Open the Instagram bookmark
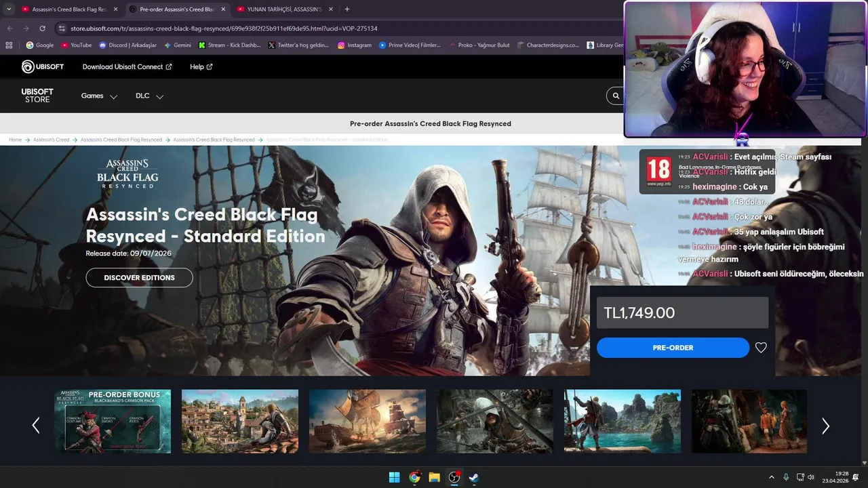 pos(355,45)
